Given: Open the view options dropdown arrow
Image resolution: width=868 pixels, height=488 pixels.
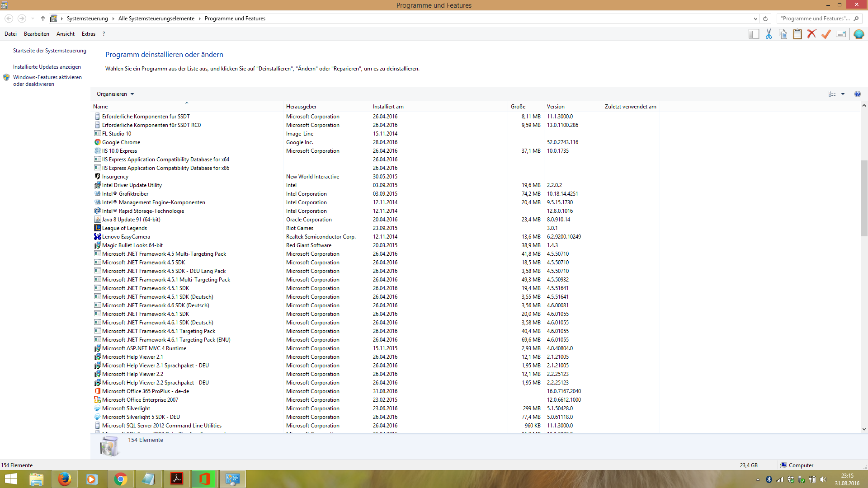Looking at the screenshot, I should (x=843, y=94).
